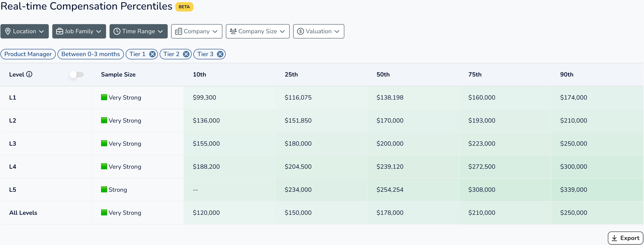Image resolution: width=644 pixels, height=245 pixels.
Task: Click the 75th percentile column header
Action: point(475,74)
